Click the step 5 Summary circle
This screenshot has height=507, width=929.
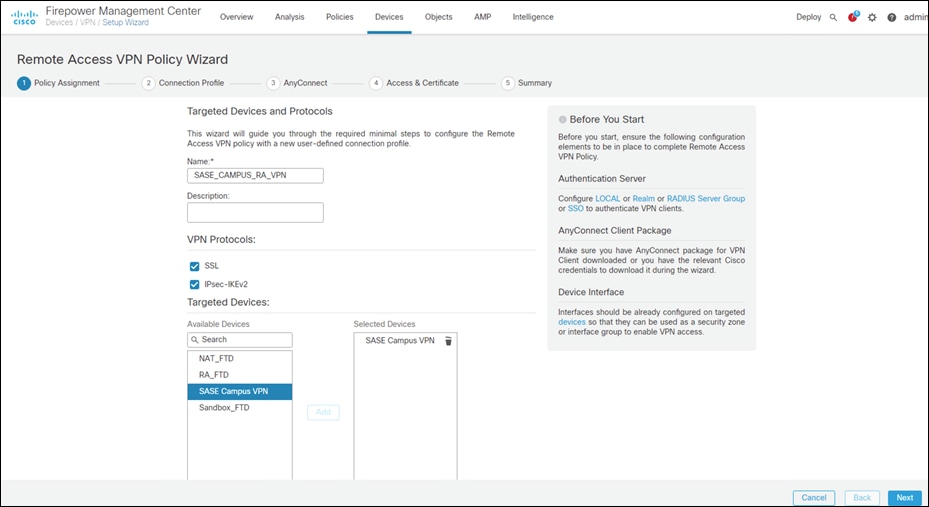[508, 84]
